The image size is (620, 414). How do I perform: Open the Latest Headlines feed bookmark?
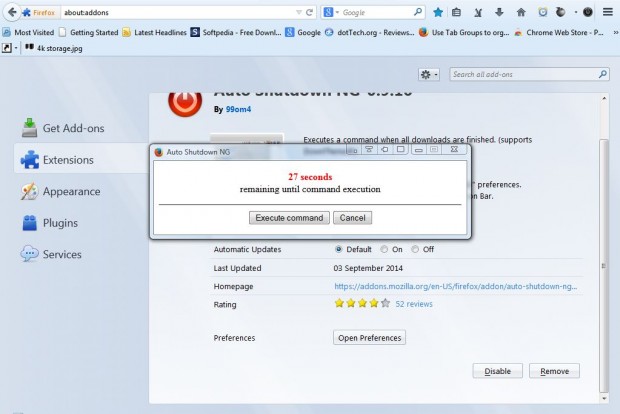(x=155, y=32)
